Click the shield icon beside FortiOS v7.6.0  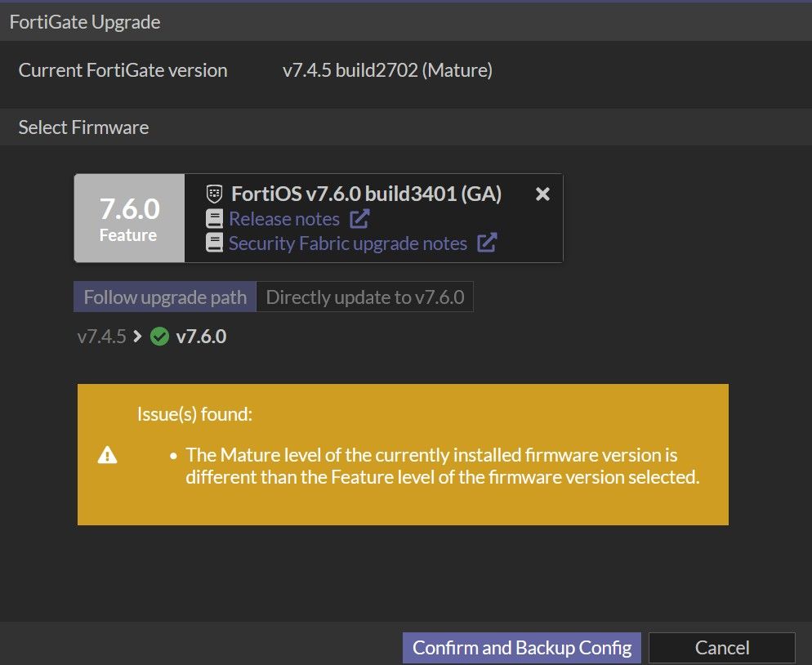point(214,194)
